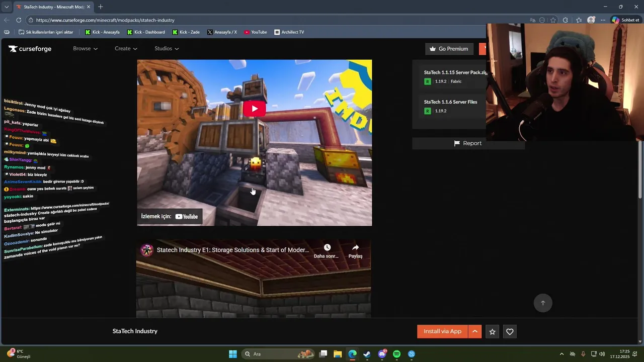Open Anasayfa / X bookmark
The height and width of the screenshot is (362, 644).
click(222, 32)
